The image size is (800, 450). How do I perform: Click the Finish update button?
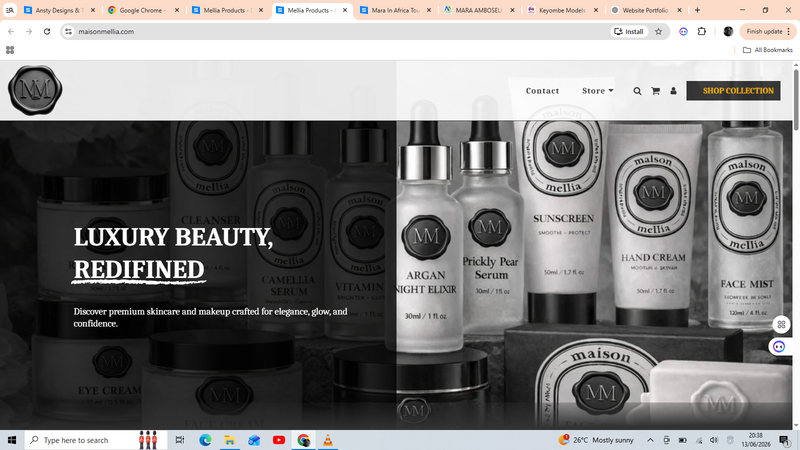pos(767,32)
